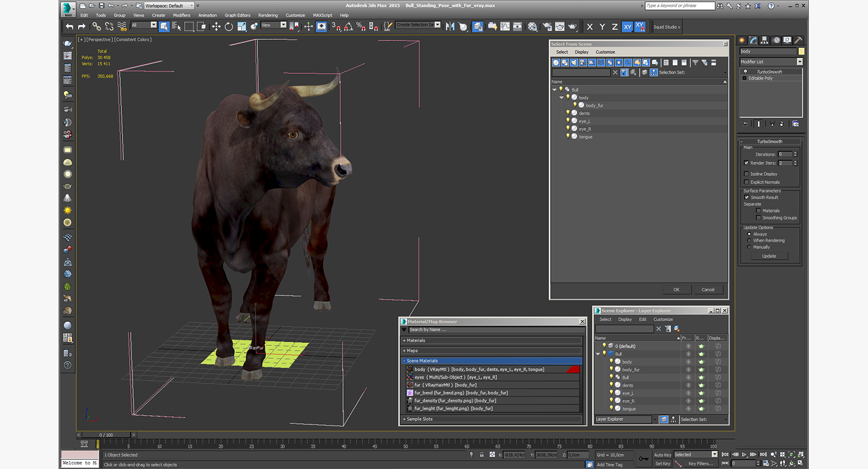Open Edit menu in Layer Explorer
The height and width of the screenshot is (469, 868).
tap(643, 320)
